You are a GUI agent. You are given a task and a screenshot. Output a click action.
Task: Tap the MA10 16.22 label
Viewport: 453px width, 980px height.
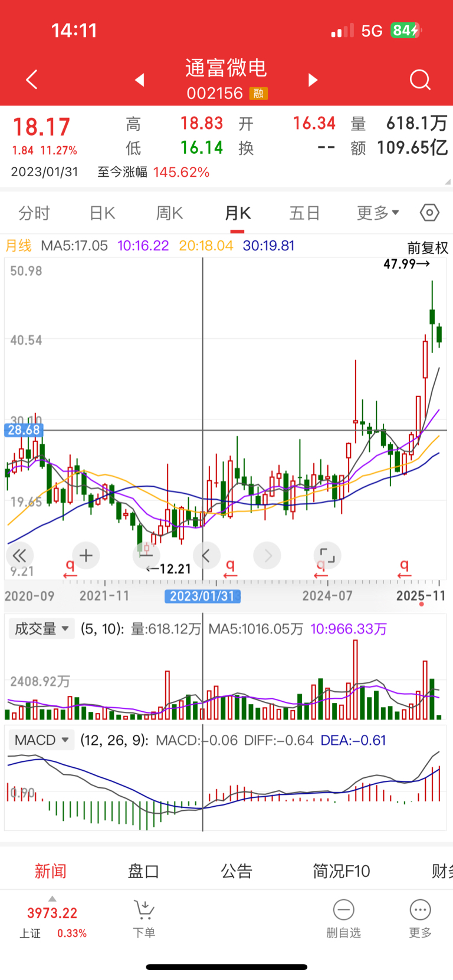point(143,246)
